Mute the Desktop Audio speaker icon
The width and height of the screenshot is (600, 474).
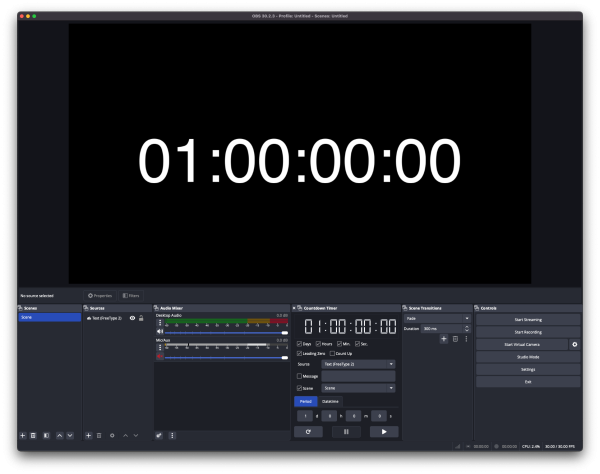(x=160, y=332)
